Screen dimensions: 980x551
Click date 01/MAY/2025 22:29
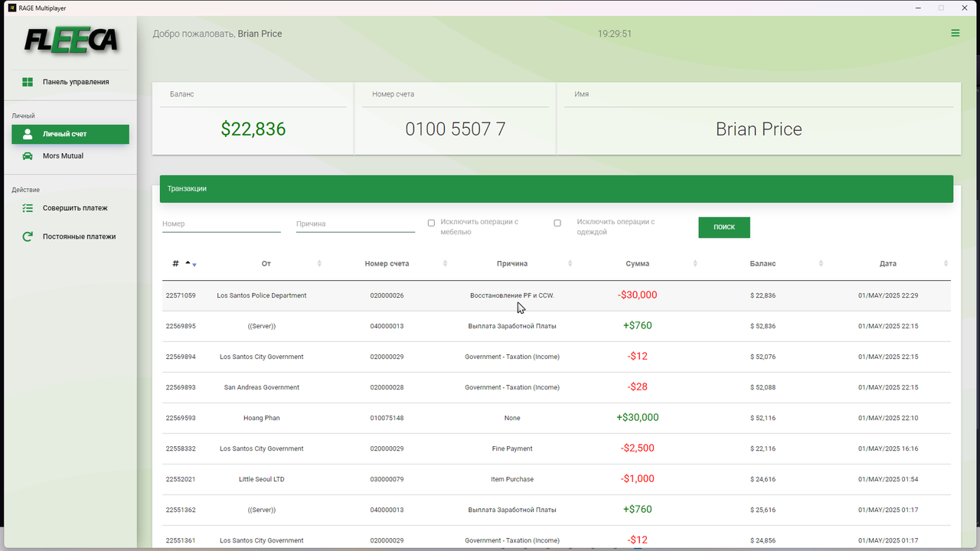pos(888,295)
